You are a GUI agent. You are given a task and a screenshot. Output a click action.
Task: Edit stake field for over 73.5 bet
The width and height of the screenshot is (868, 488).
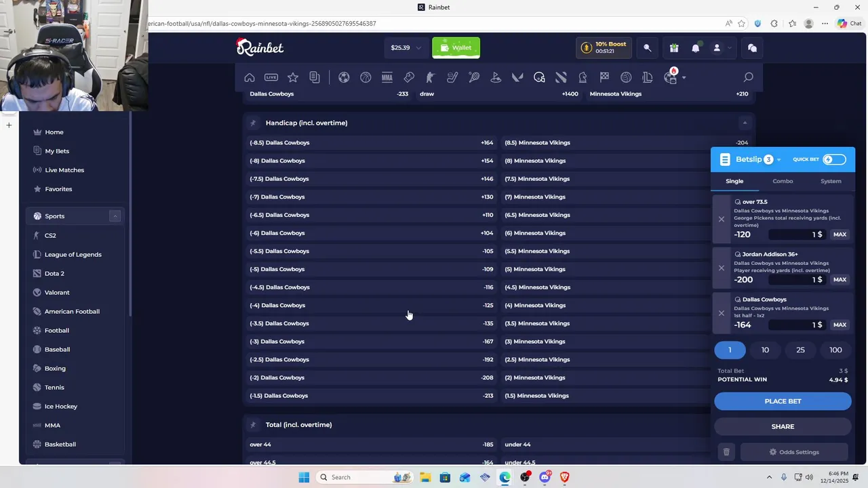(797, 235)
